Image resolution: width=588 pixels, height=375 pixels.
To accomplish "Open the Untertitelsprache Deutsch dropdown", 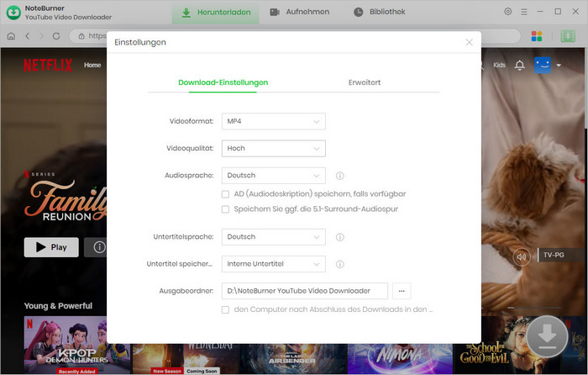I will point(273,237).
